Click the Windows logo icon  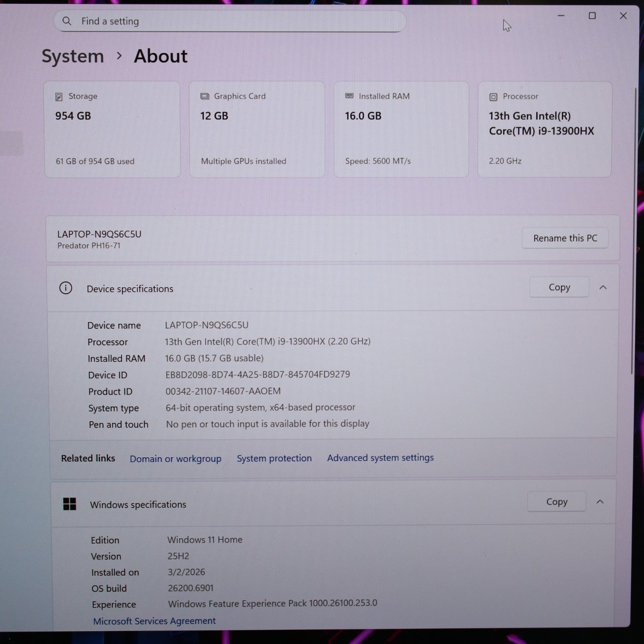[x=70, y=504]
